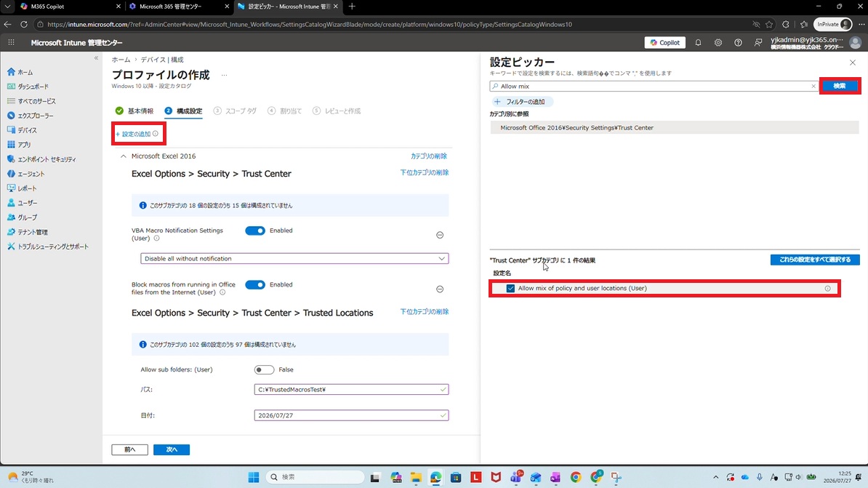Go to レビューと作成 step tab

[x=337, y=111]
